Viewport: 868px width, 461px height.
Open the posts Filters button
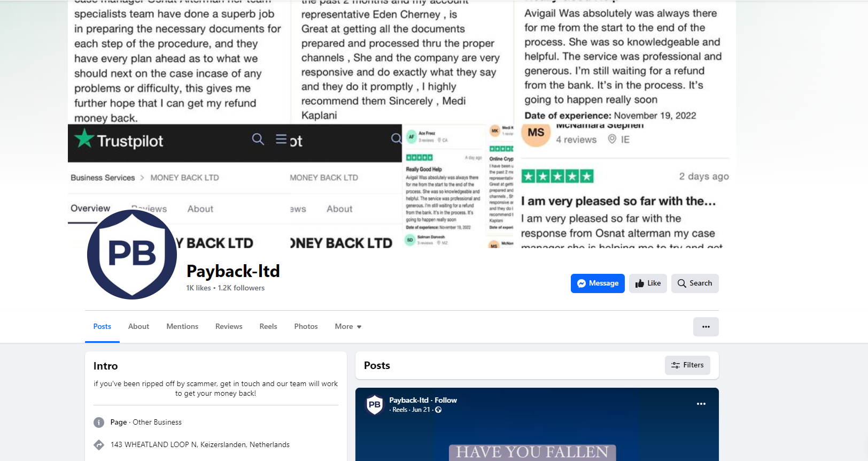click(687, 365)
